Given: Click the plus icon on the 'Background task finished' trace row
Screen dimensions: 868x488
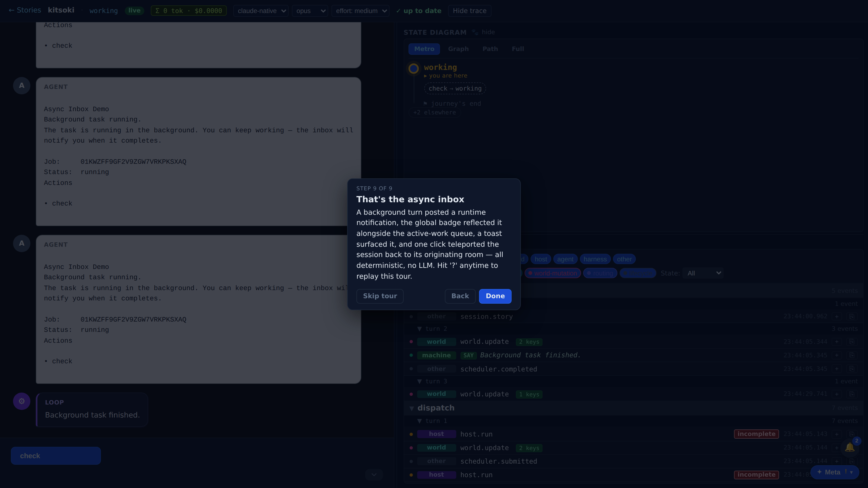Looking at the screenshot, I should pos(837,355).
